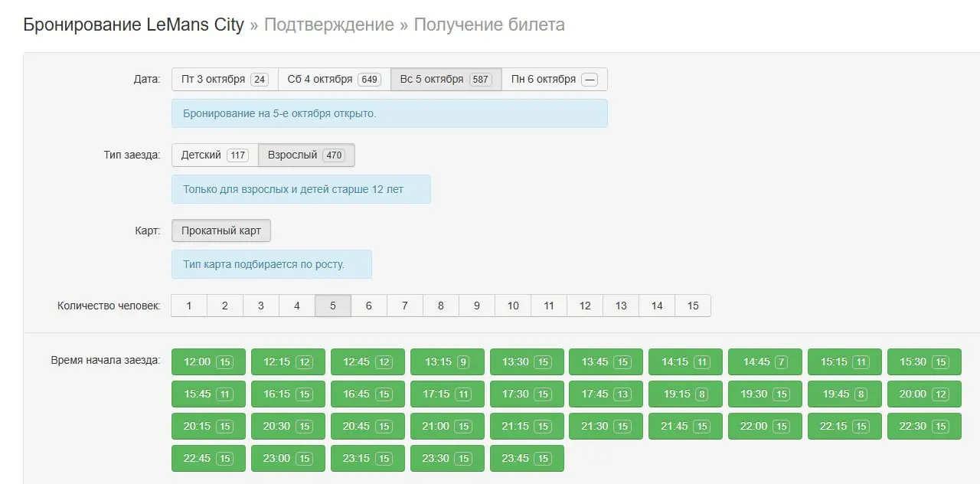Click the Прокатный карт button
This screenshot has width=980, height=484.
pyautogui.click(x=220, y=231)
